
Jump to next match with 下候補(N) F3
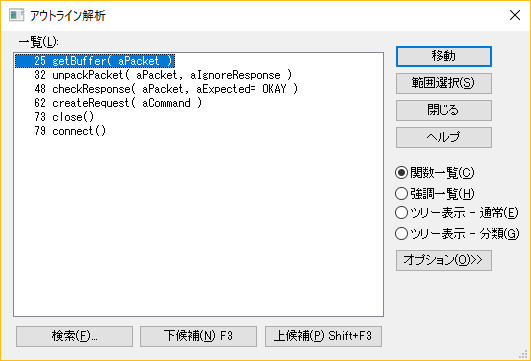198,336
